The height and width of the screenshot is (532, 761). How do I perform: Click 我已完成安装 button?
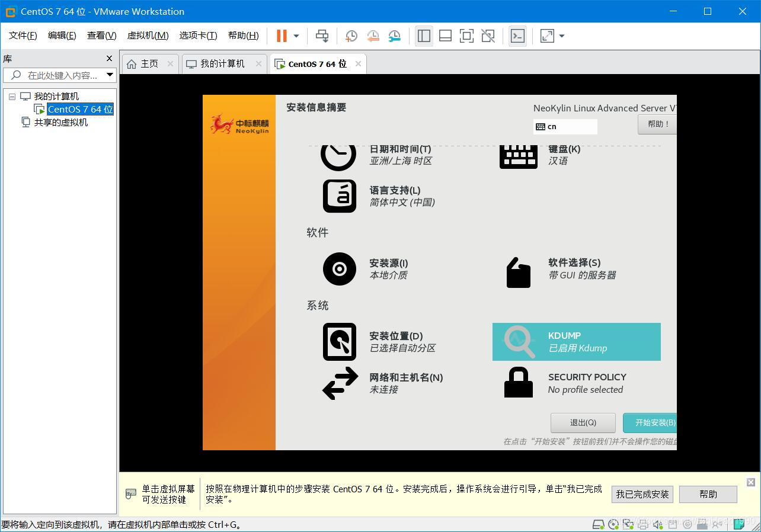point(642,495)
